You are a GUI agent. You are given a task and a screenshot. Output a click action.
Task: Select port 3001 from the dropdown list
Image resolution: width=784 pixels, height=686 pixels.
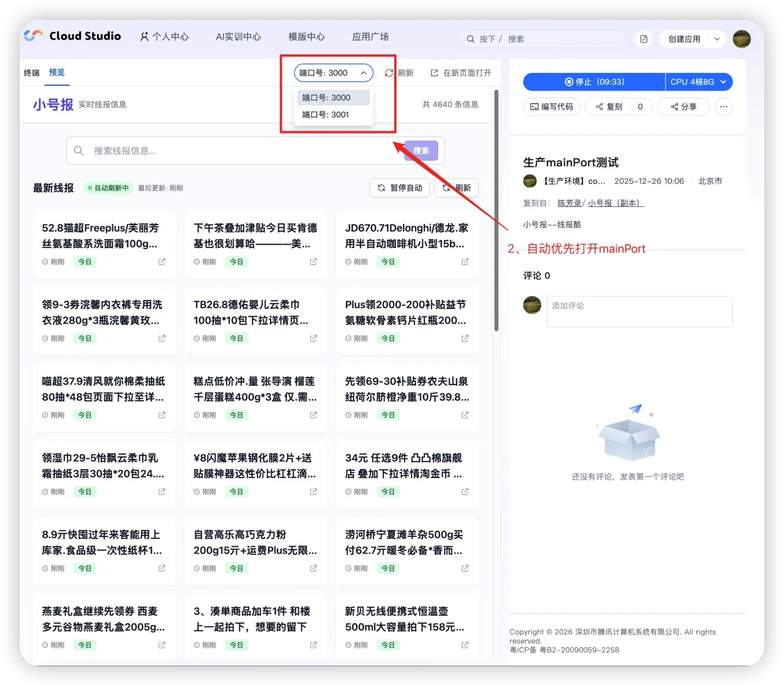[326, 115]
